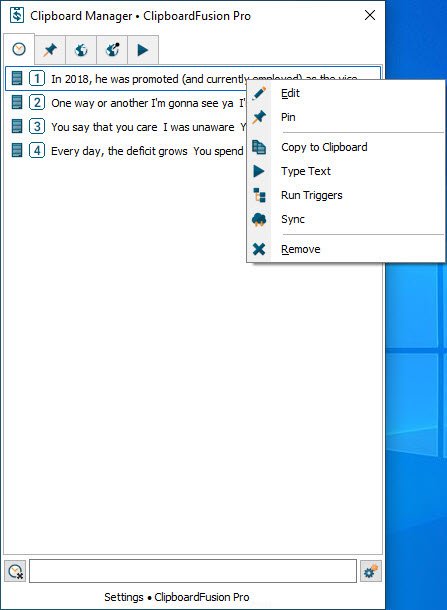
Task: Click the number 1 badge of first item
Action: (37, 79)
